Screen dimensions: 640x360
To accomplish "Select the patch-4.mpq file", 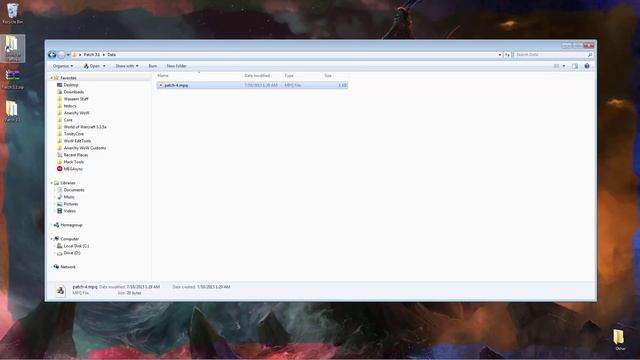I will point(252,85).
